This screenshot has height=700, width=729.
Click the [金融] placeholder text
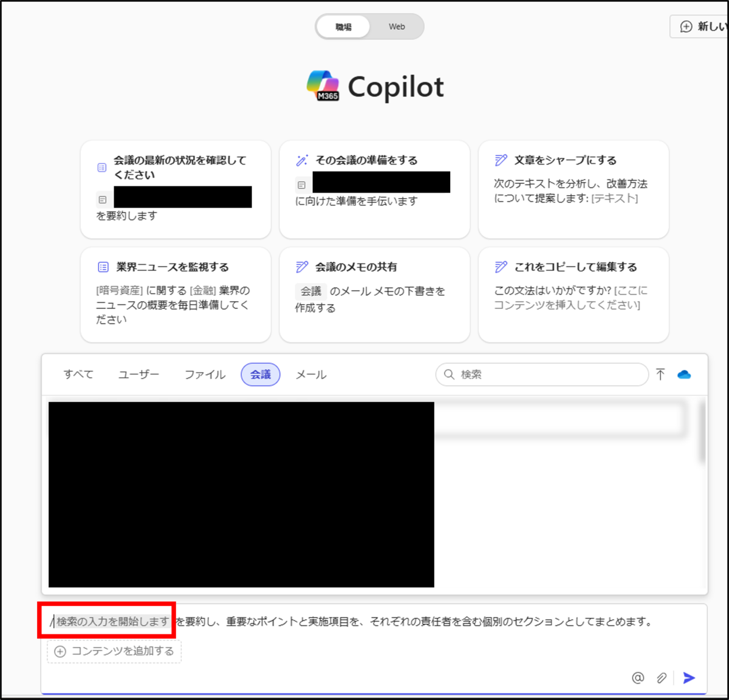(203, 291)
